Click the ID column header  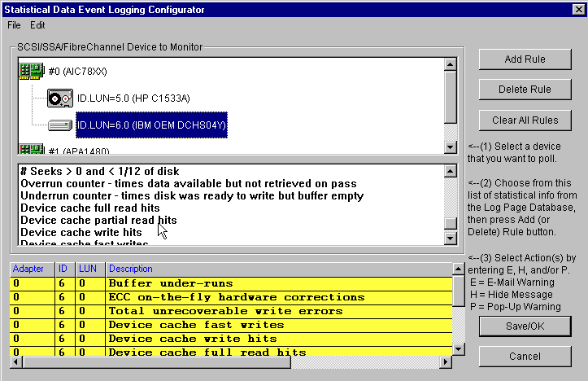pos(65,269)
